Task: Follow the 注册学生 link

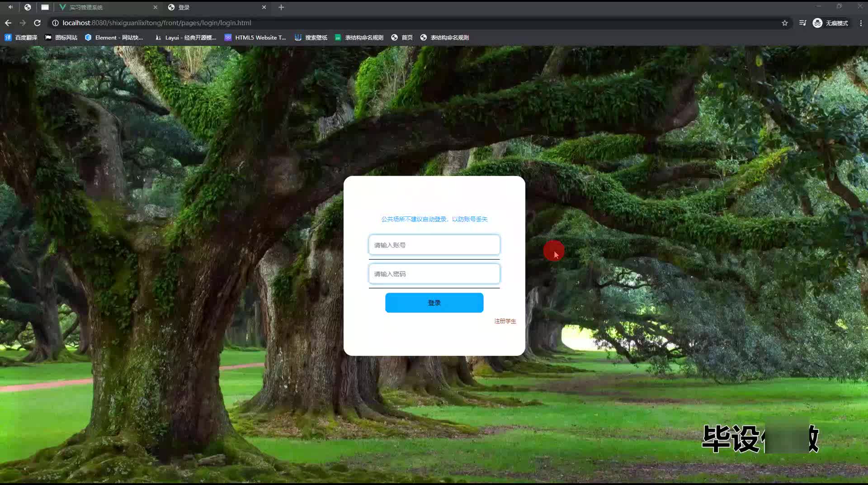Action: 505,321
